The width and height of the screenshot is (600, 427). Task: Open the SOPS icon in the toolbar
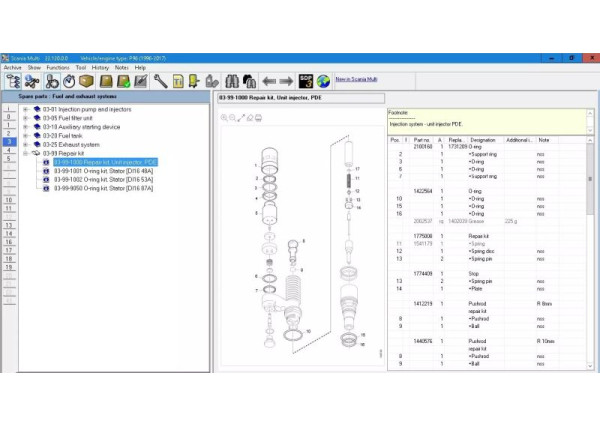306,80
